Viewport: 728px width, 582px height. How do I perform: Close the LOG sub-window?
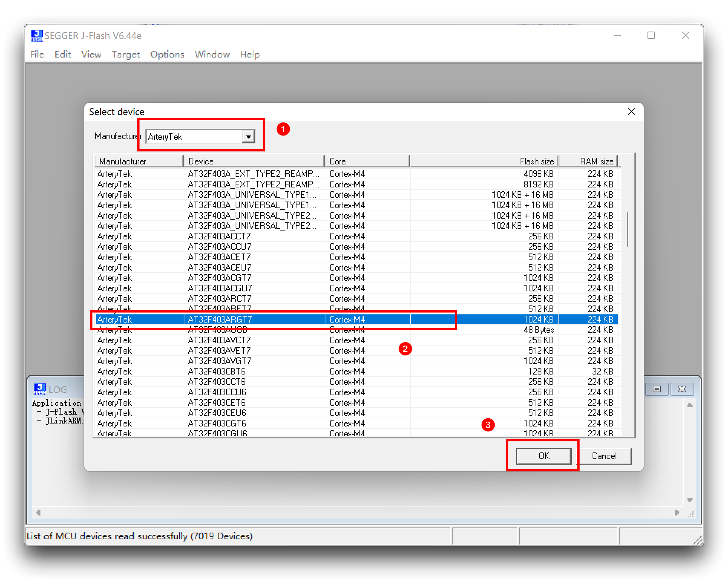682,389
